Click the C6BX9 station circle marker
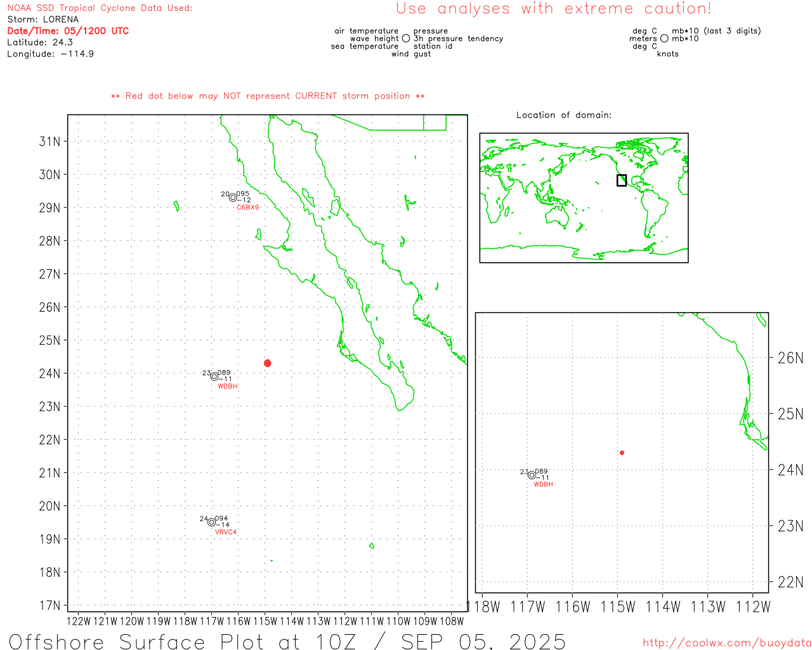The width and height of the screenshot is (812, 650). pyautogui.click(x=233, y=197)
